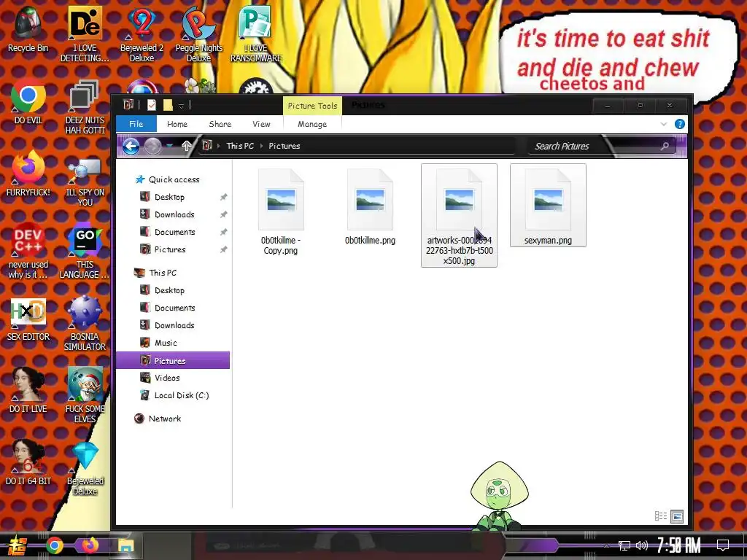Open the Dev C++ 'never used' shortcut
747x560 pixels.
[28, 252]
